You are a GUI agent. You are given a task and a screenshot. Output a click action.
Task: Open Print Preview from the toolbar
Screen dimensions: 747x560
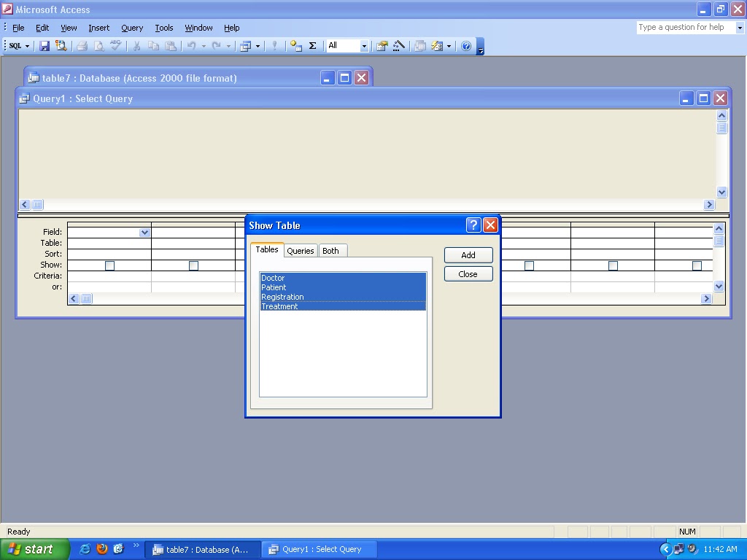pyautogui.click(x=98, y=46)
